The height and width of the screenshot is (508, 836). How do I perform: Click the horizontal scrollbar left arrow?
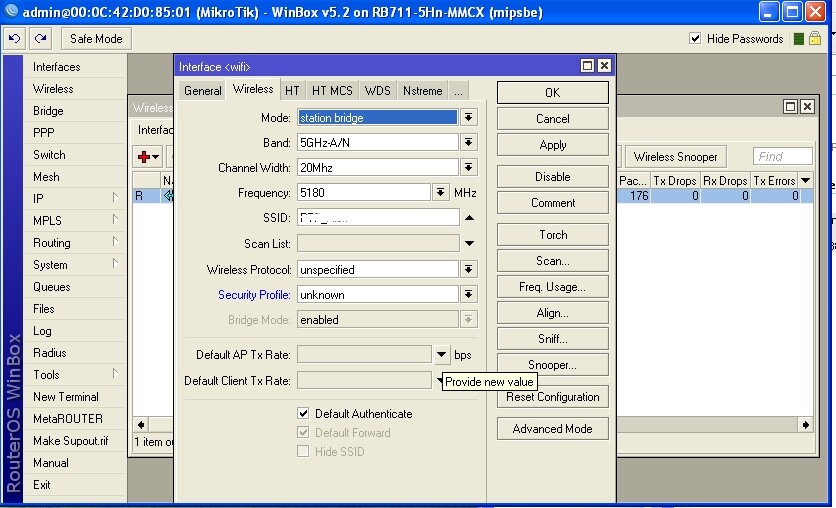(141, 425)
